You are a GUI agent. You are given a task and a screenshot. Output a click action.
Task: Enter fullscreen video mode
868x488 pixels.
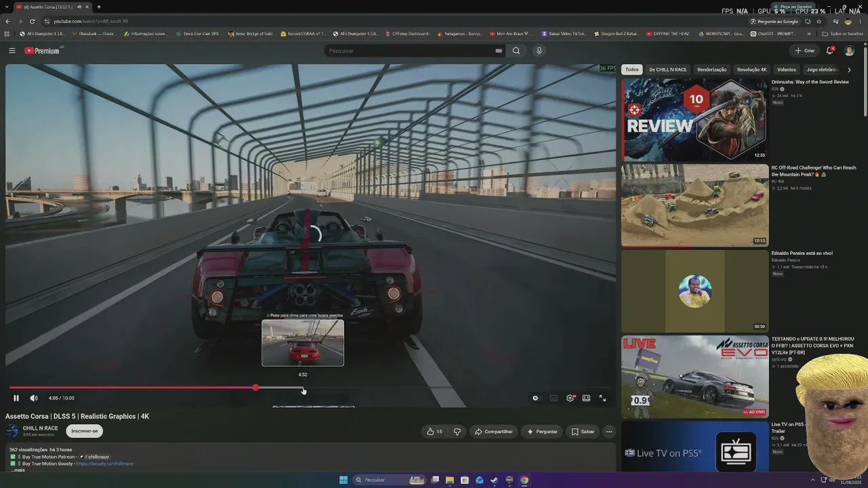pyautogui.click(x=602, y=398)
